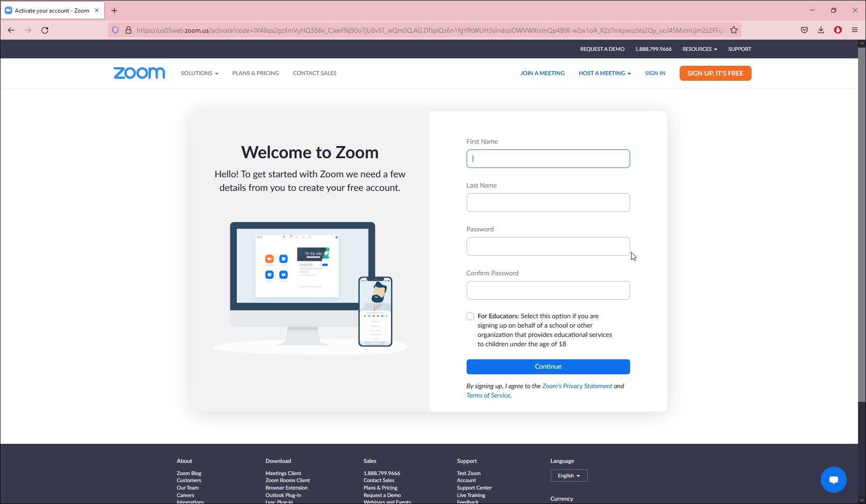
Task: Open the chat support bubble icon
Action: [x=833, y=479]
